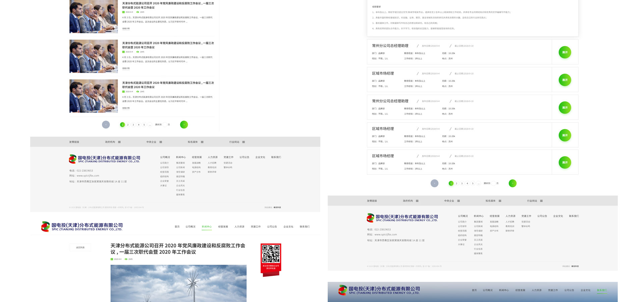
Task: Select 联系我们 in the blue gradient header navigation
Action: tap(602, 290)
